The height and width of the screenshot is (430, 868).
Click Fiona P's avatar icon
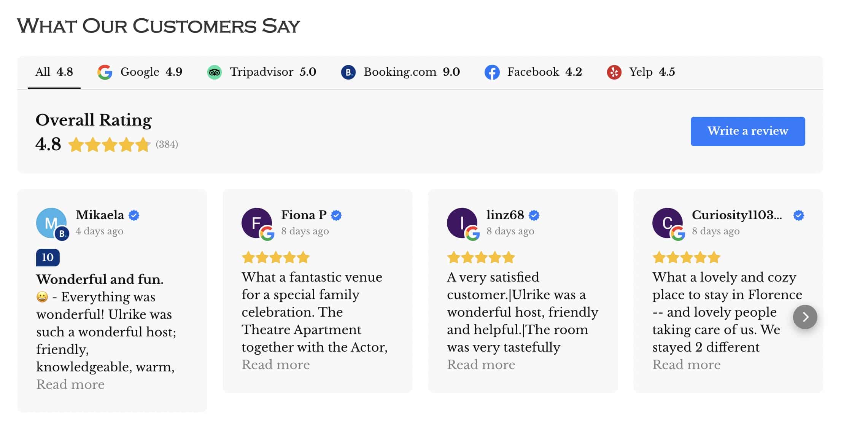click(257, 223)
